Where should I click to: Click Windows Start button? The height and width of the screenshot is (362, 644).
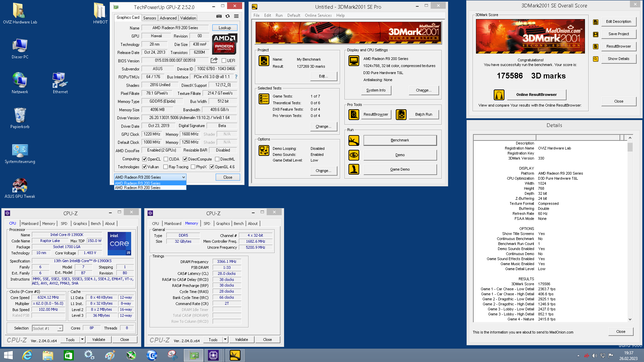8,355
